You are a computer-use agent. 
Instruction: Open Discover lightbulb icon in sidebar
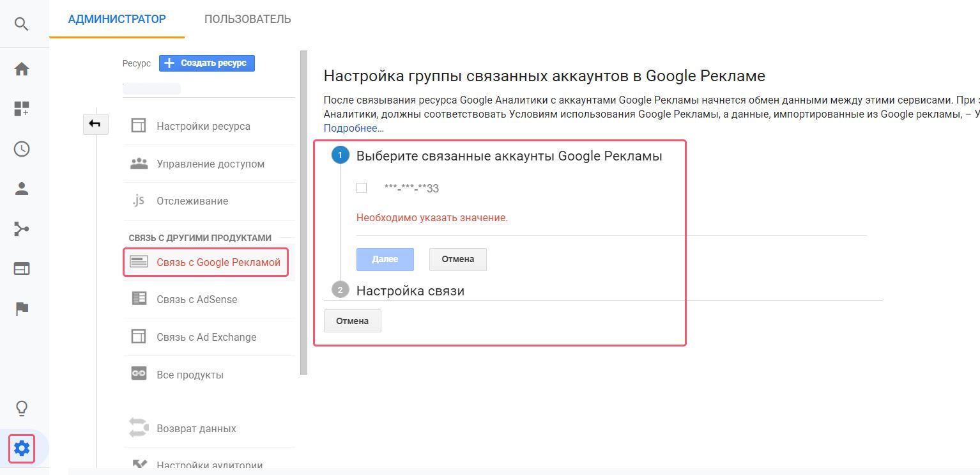point(22,408)
